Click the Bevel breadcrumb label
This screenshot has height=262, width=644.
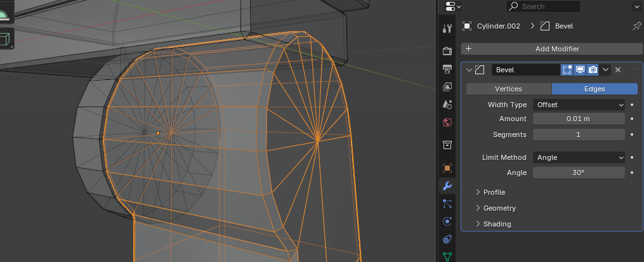click(564, 26)
